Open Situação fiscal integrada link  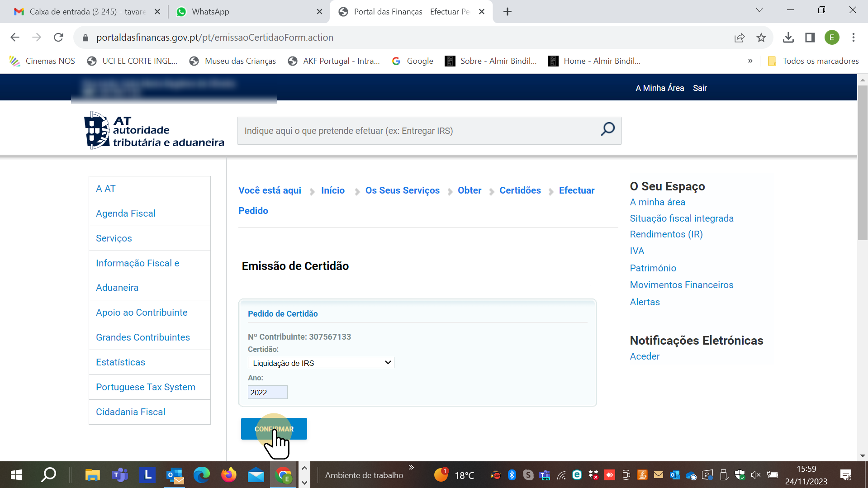[x=682, y=218]
